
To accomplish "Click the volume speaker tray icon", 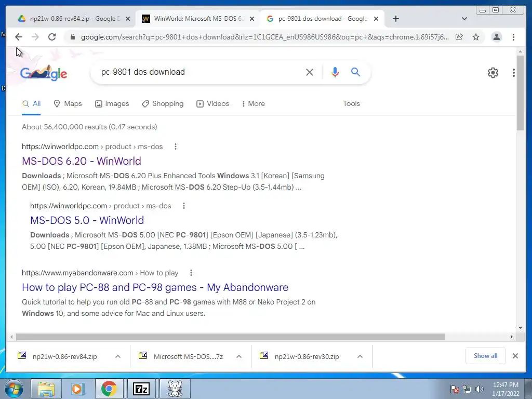I will click(x=479, y=389).
